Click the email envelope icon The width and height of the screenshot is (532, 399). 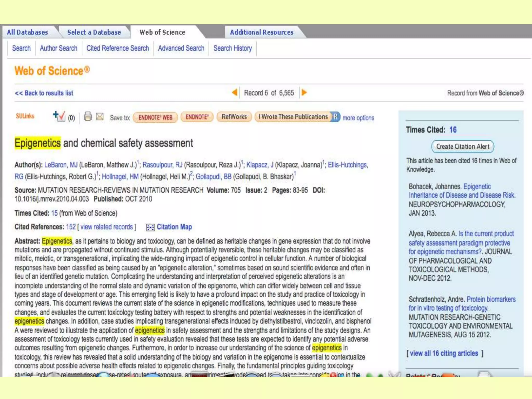click(x=100, y=117)
